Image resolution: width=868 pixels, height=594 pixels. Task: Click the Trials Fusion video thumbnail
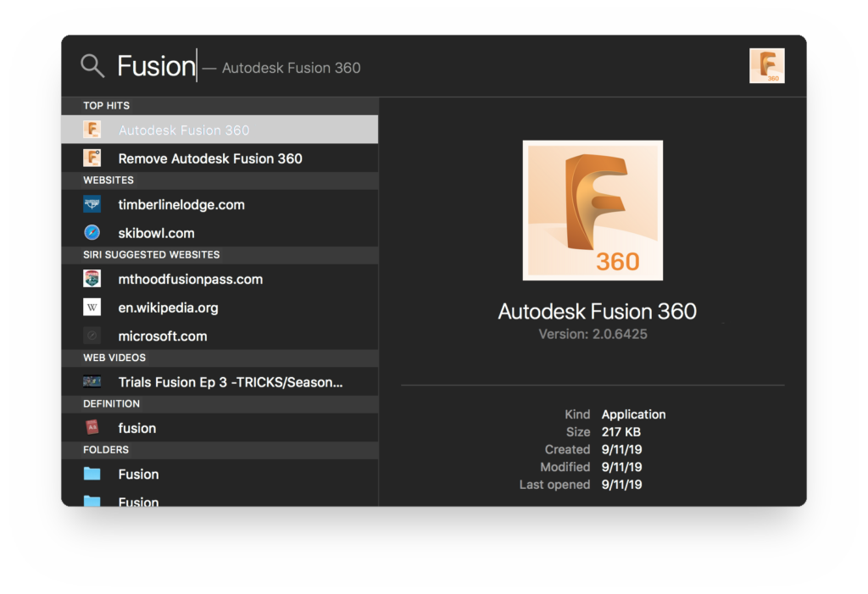tap(92, 381)
